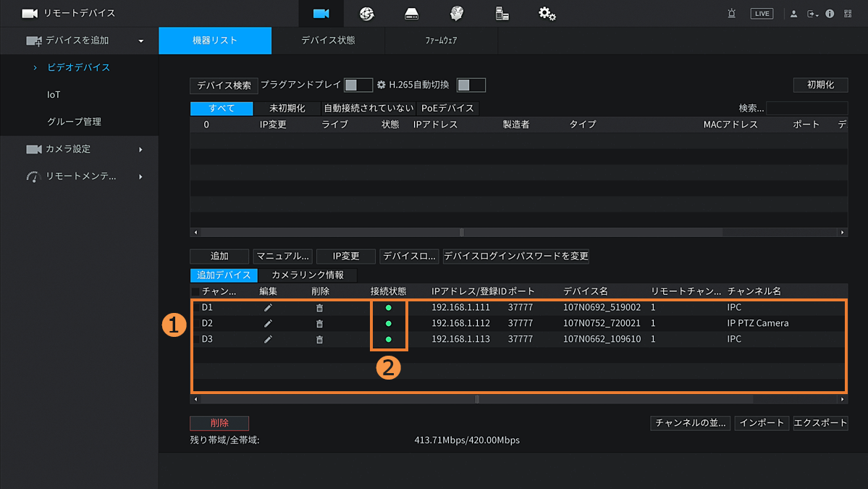The image size is (868, 489).
Task: Click the 検索 search input field
Action: 806,109
